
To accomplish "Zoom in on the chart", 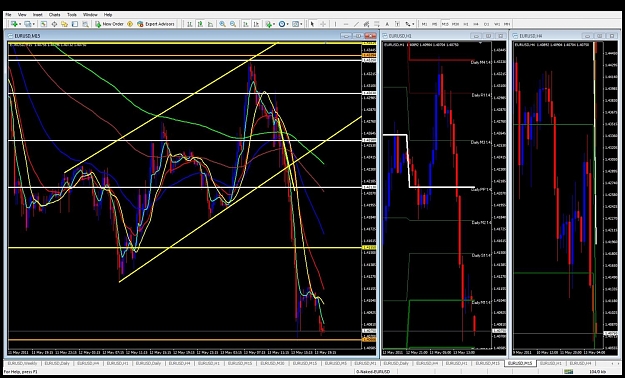I will pos(222,24).
